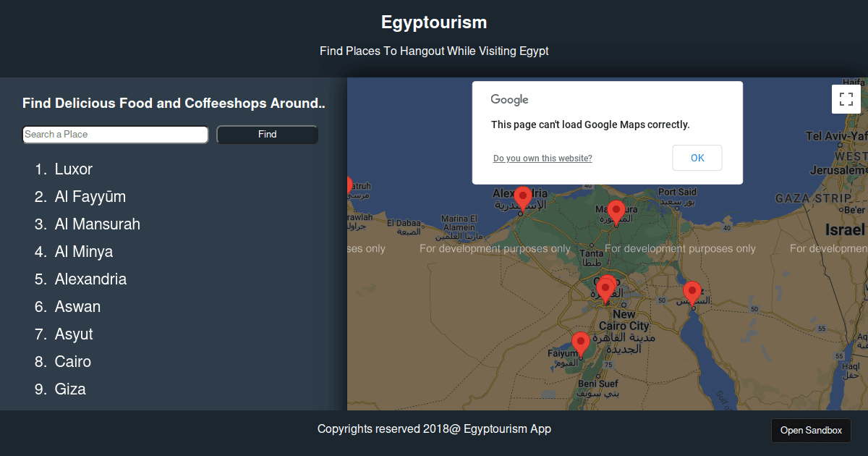
Task: Click the Suez map marker pin
Action: point(692,292)
